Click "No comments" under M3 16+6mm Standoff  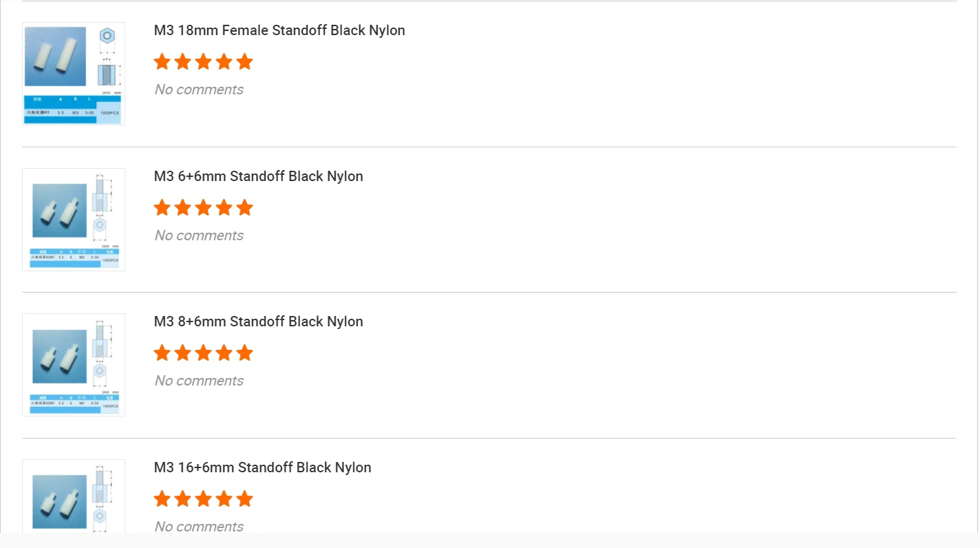pyautogui.click(x=199, y=527)
